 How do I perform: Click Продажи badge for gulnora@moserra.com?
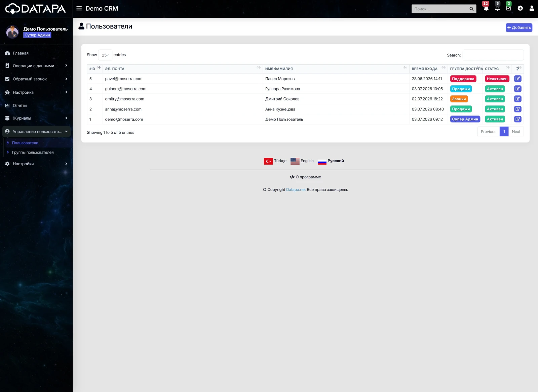pyautogui.click(x=461, y=89)
